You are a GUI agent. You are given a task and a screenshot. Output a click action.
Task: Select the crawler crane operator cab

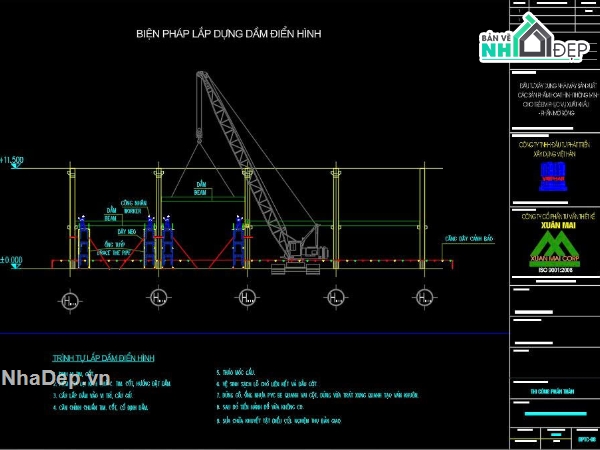(x=295, y=248)
